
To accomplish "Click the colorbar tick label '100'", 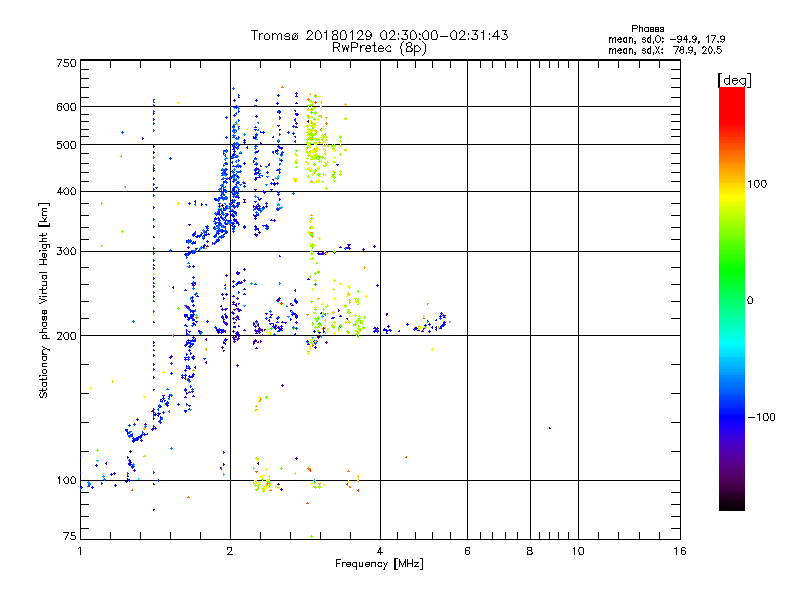I will click(x=757, y=184).
